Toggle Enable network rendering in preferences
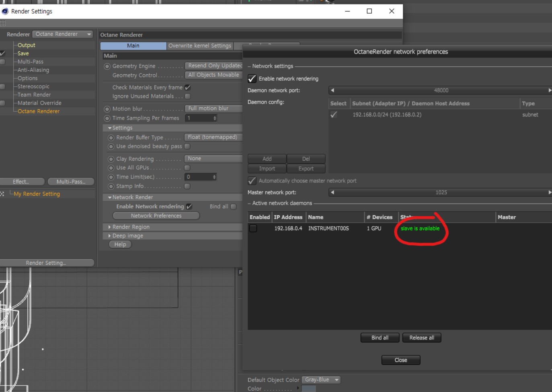 click(x=252, y=79)
